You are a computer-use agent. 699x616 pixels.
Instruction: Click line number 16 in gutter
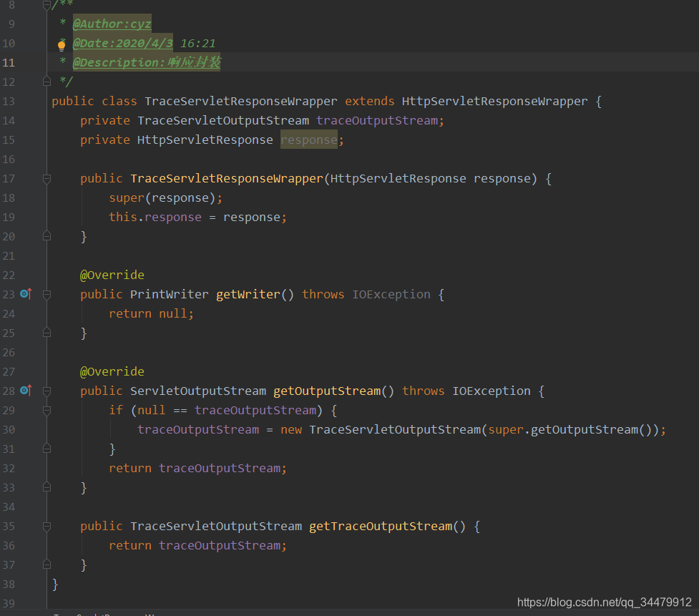[9, 159]
